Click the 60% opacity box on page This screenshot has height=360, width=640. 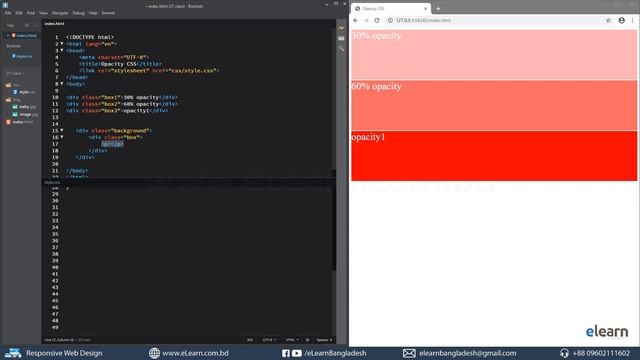494,105
